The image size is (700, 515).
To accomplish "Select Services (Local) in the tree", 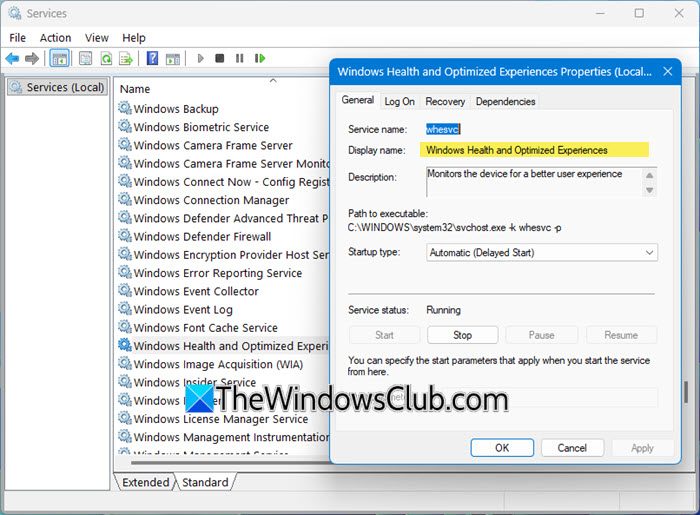I will click(58, 87).
